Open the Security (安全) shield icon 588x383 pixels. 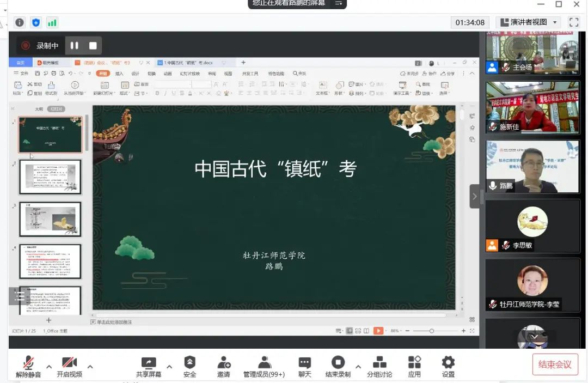189,366
